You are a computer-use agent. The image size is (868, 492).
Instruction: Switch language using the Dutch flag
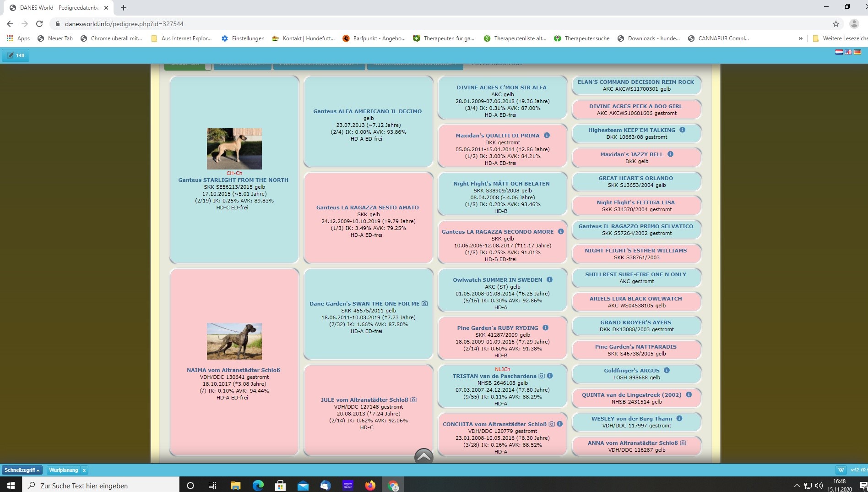839,52
